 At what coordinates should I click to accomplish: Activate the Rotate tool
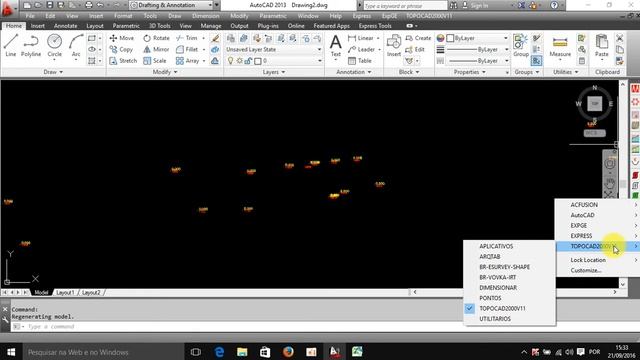coord(156,38)
